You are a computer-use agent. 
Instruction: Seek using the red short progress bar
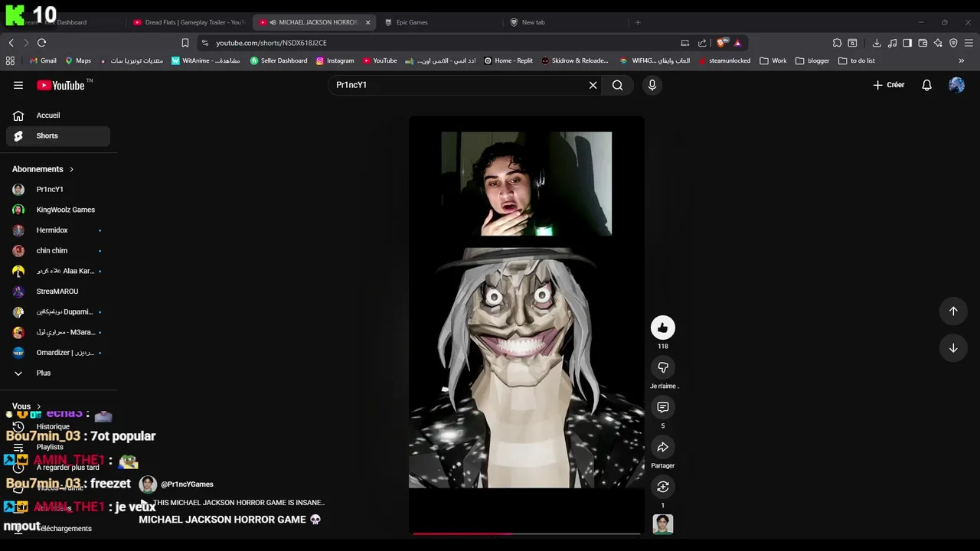pos(526,533)
